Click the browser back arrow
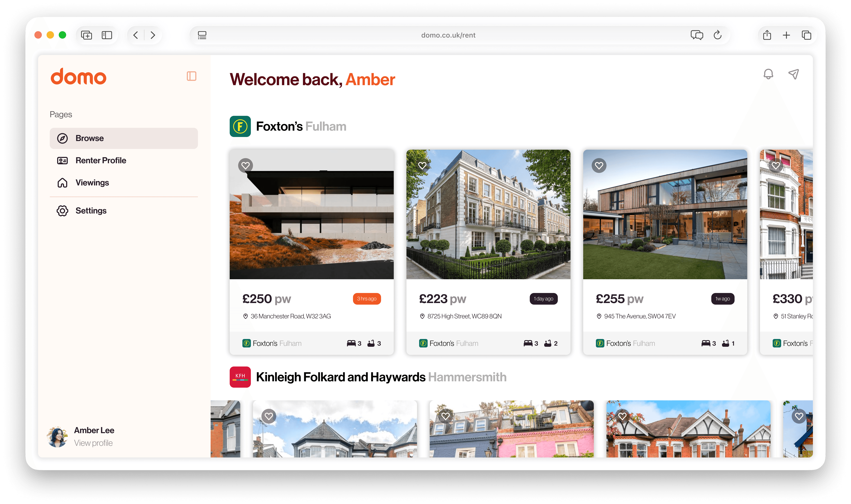 (x=136, y=35)
